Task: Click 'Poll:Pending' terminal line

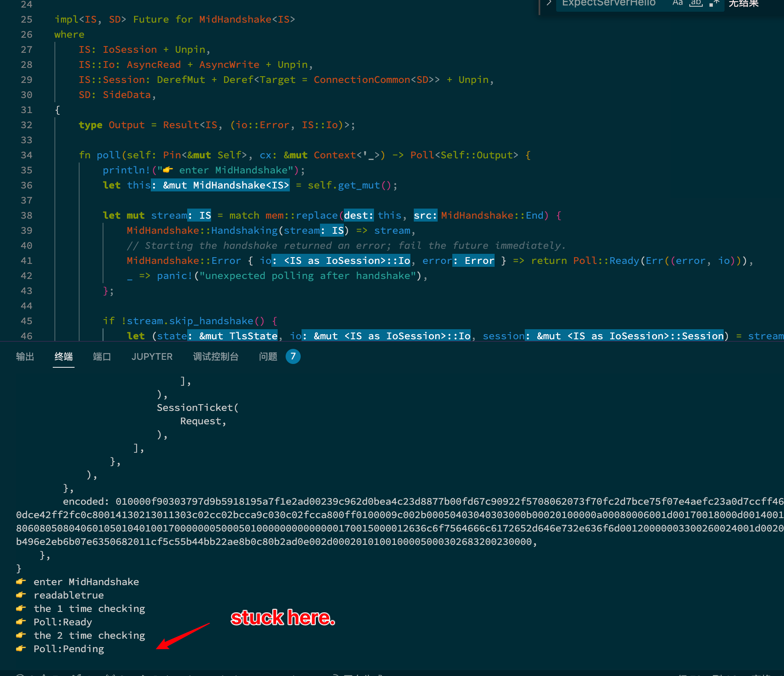Action: (69, 649)
